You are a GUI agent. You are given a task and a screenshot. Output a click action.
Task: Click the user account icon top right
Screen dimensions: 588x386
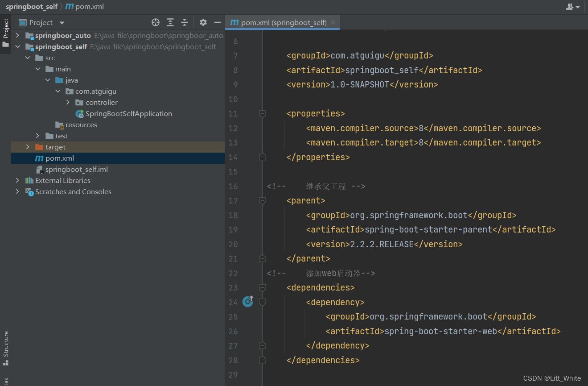pyautogui.click(x=573, y=7)
